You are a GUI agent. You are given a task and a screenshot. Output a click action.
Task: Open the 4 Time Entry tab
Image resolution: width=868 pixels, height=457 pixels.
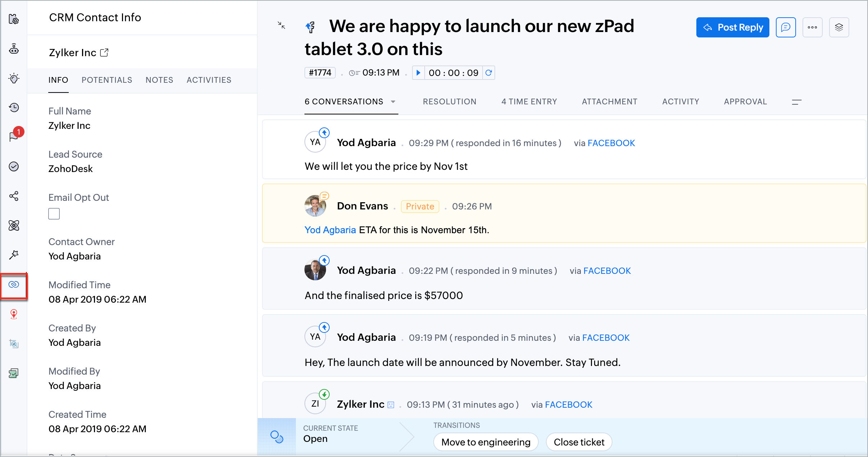coord(529,102)
